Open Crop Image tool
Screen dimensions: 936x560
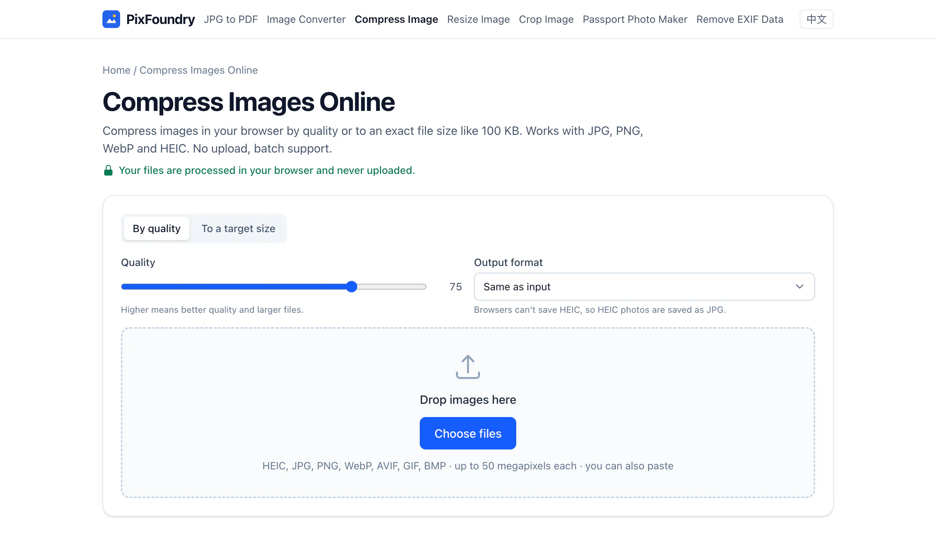[x=546, y=19]
